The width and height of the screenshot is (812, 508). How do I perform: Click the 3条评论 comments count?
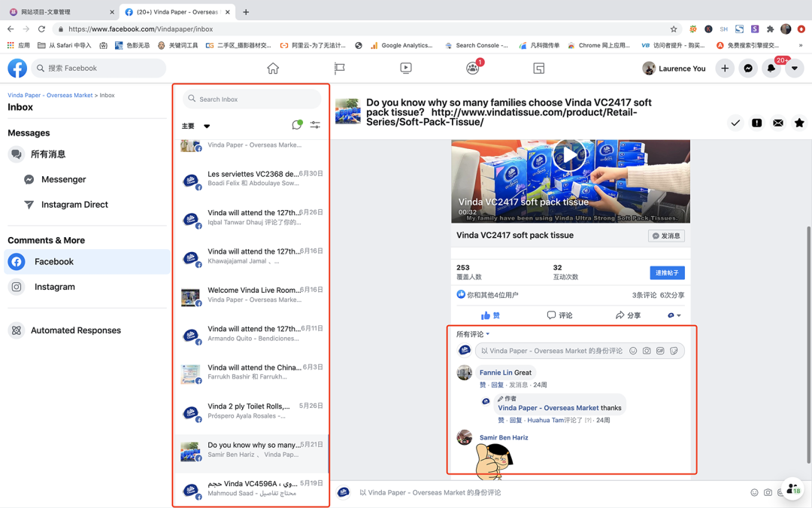coord(644,295)
